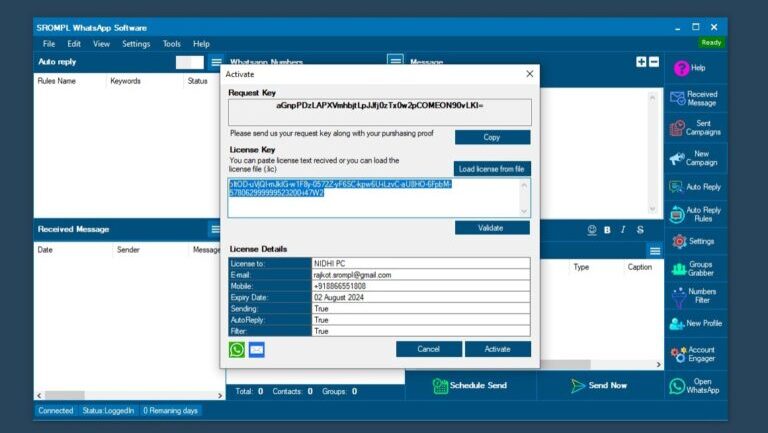This screenshot has width=768, height=433.
Task: Open the Auto reply panel hamburger menu
Action: (x=216, y=62)
